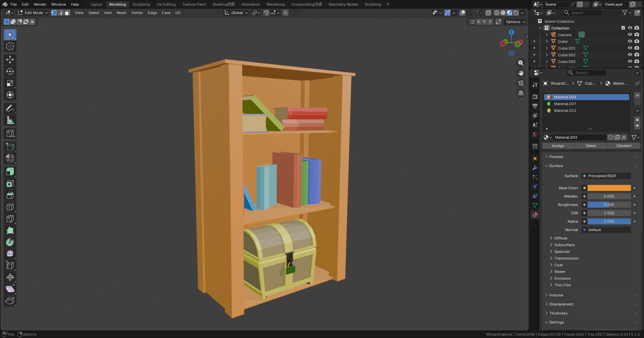
Task: Switch to edge select mode
Action: pyautogui.click(x=61, y=13)
